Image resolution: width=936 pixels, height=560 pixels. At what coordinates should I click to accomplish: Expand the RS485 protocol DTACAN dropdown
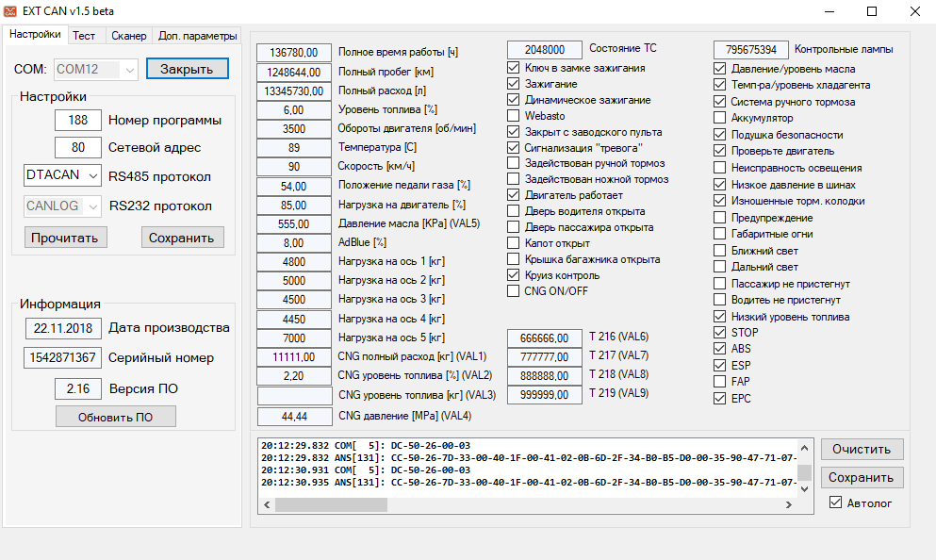pyautogui.click(x=91, y=175)
